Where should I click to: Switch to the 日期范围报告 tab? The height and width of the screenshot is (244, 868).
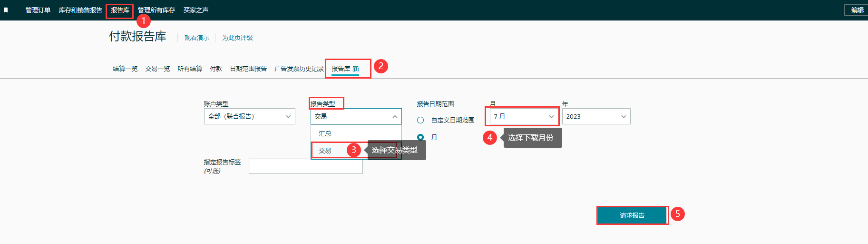click(248, 69)
